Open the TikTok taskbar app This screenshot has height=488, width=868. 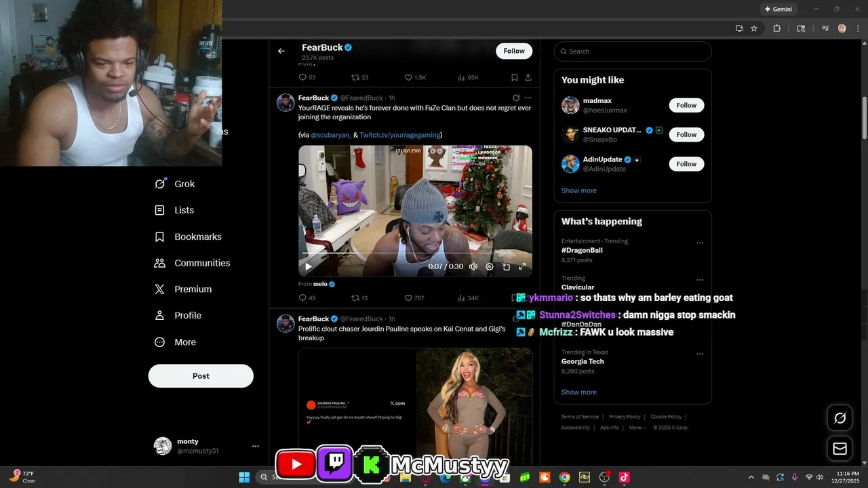click(624, 477)
